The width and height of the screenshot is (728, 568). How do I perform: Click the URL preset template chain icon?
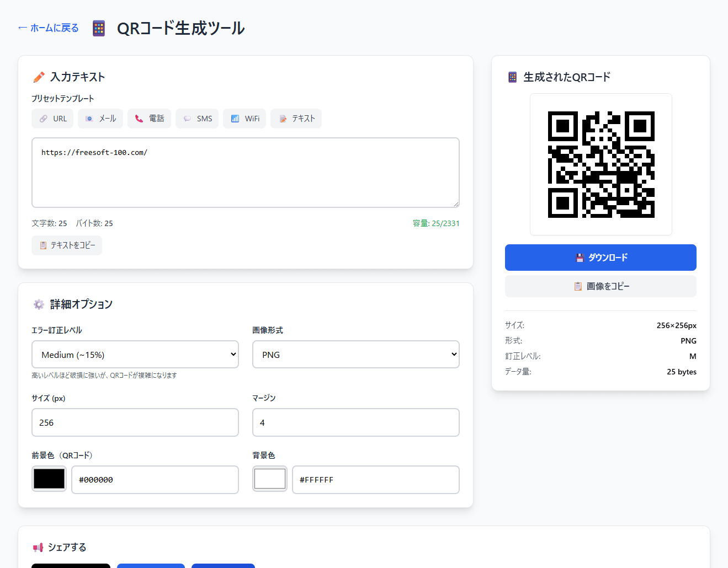44,119
